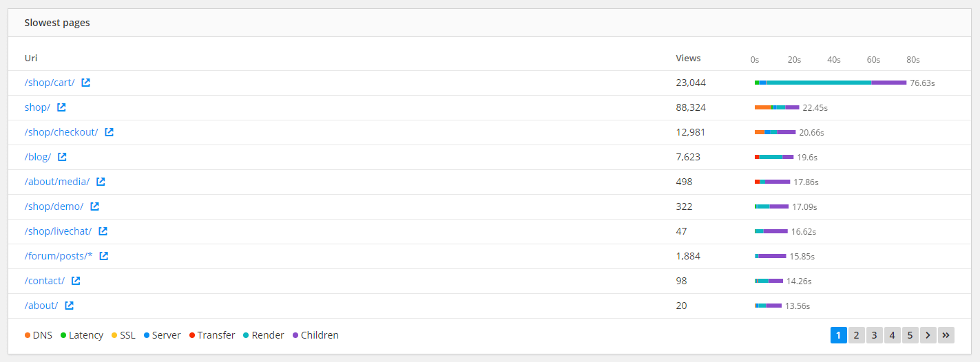Viewport: 980px width, 362px height.
Task: Click external link icon next to shop/
Action: click(61, 107)
